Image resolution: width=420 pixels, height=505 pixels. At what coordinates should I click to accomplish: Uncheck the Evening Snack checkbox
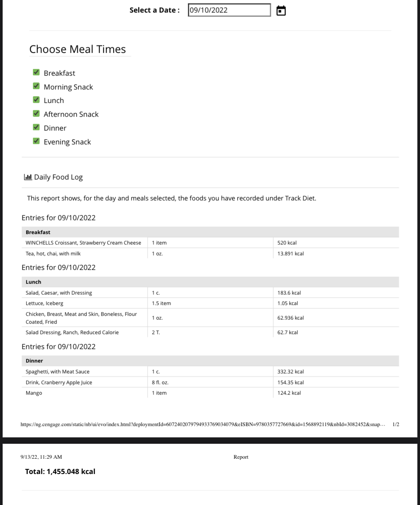tap(36, 141)
